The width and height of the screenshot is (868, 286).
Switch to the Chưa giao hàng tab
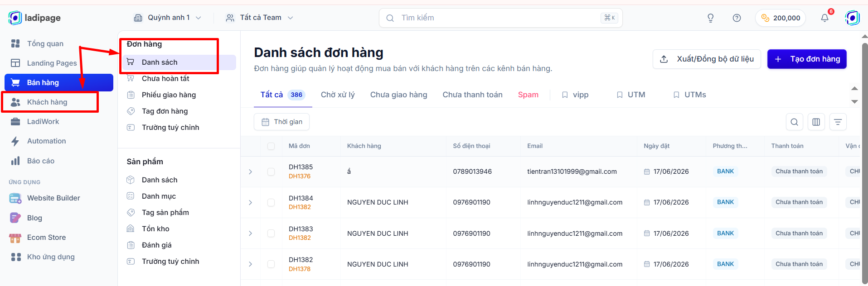point(398,95)
